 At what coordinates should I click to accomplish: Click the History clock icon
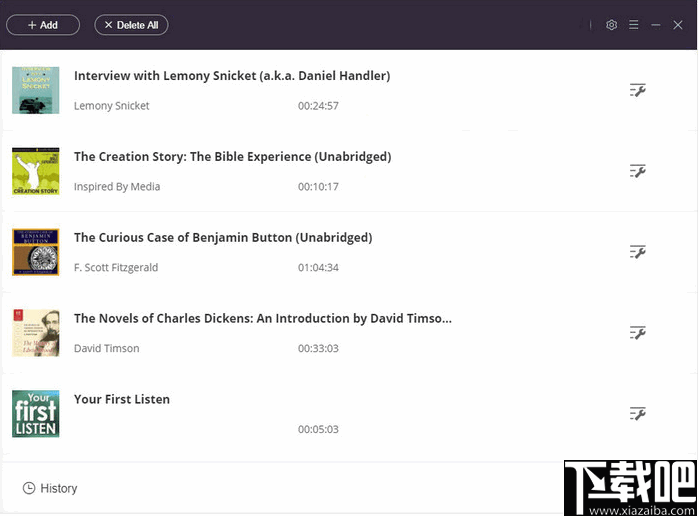point(29,488)
